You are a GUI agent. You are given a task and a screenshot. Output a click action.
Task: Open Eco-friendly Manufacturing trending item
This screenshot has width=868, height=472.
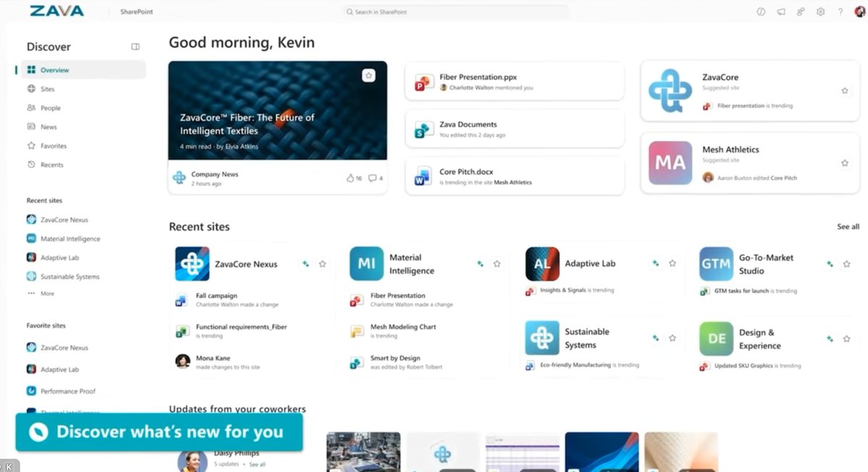(x=582, y=365)
